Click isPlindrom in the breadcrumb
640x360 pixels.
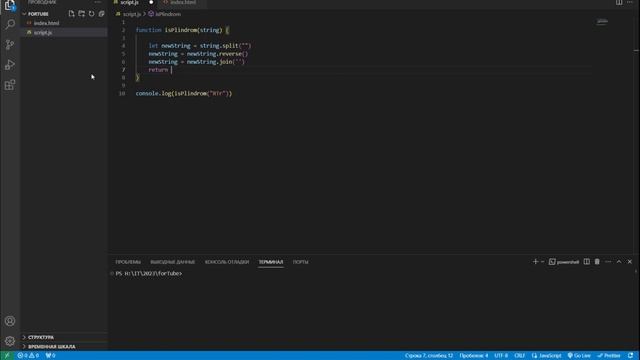[168, 14]
